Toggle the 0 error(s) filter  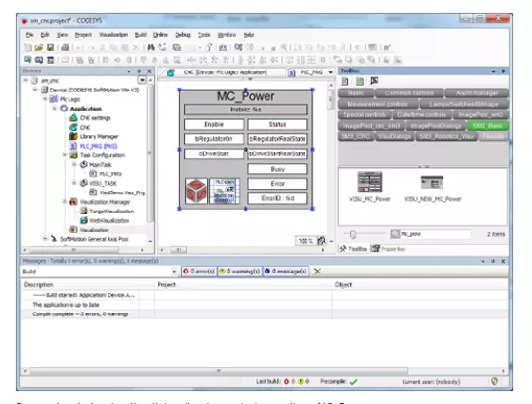click(x=199, y=272)
